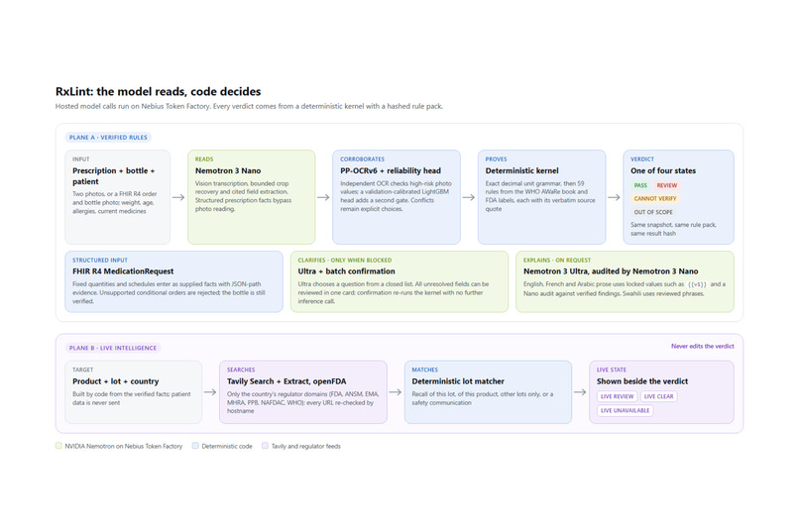Screen dimensions: 799x532
Task: Click the 'Exact decimal unit grammar' description
Action: click(540, 196)
